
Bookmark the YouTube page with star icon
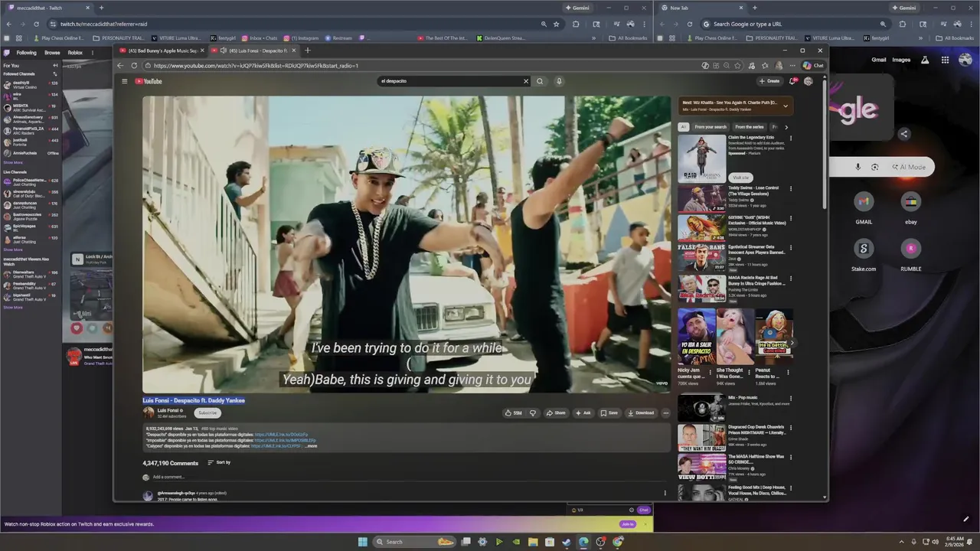pyautogui.click(x=737, y=66)
